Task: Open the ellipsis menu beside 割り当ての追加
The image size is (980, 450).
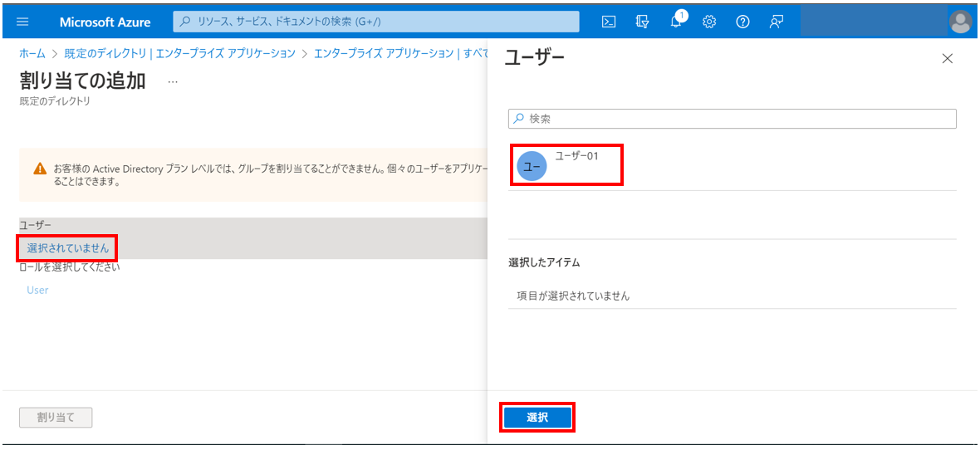Action: [x=173, y=81]
